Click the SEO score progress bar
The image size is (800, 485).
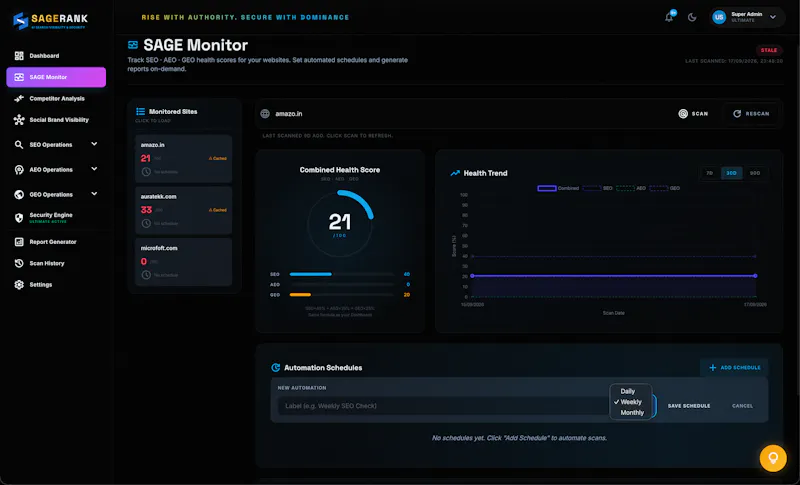pyautogui.click(x=341, y=274)
